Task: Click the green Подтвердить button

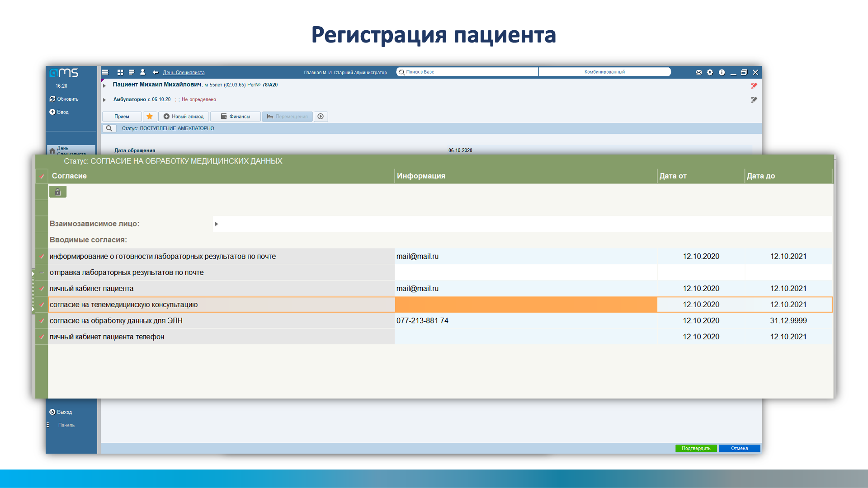Action: (x=696, y=449)
